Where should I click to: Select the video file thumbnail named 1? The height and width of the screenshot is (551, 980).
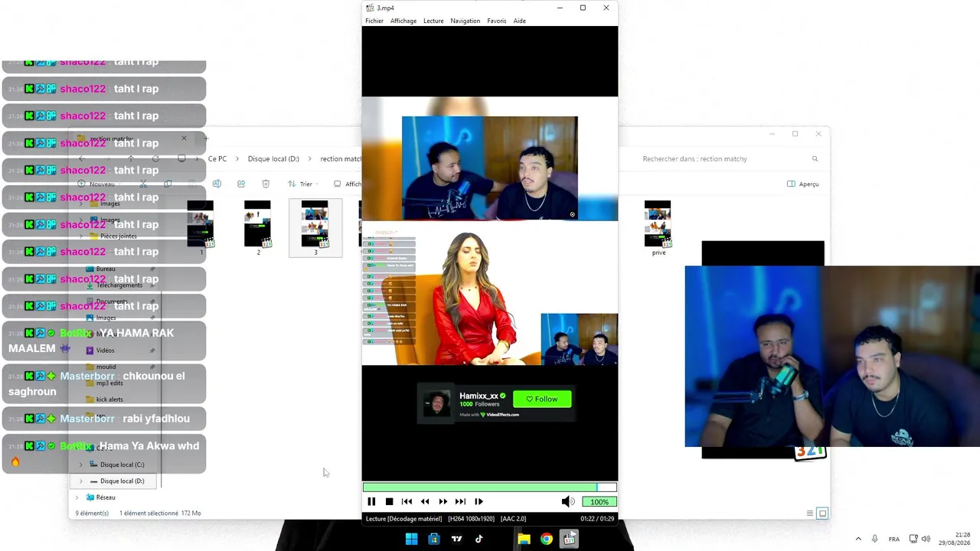(201, 227)
